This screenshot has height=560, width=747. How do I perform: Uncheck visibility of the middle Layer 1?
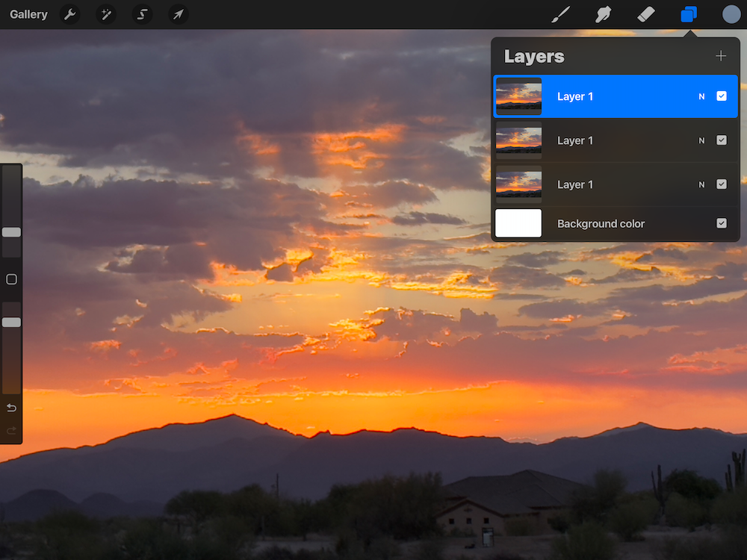pos(722,140)
